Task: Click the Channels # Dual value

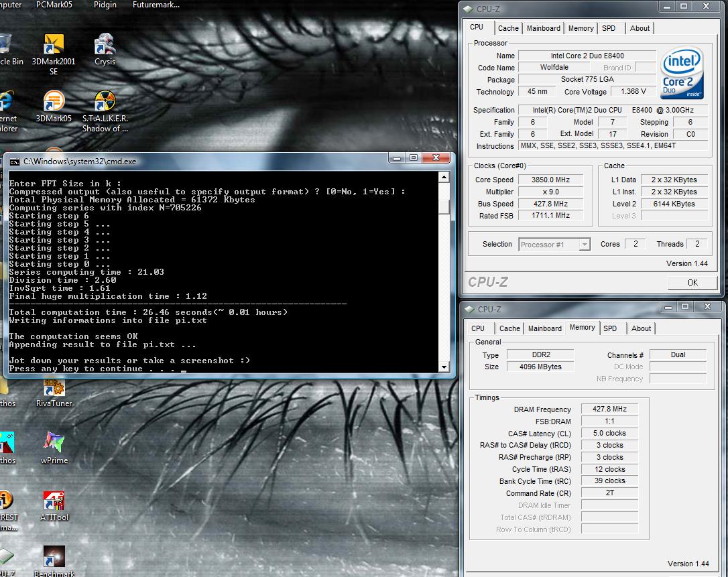Action: (x=678, y=355)
